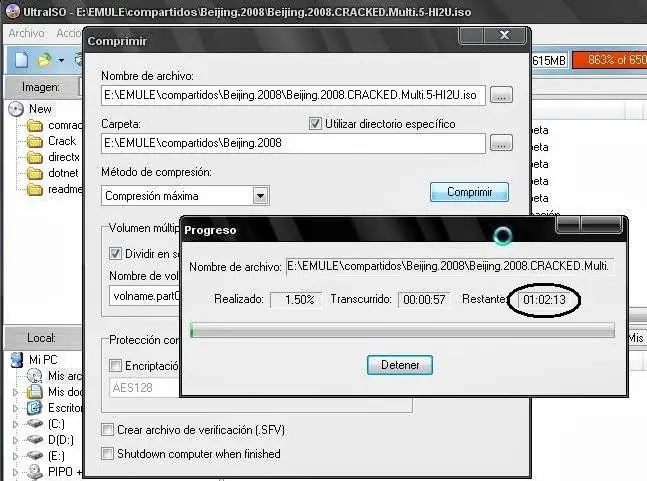Click the Comprimir button
This screenshot has width=647, height=481.
(469, 192)
